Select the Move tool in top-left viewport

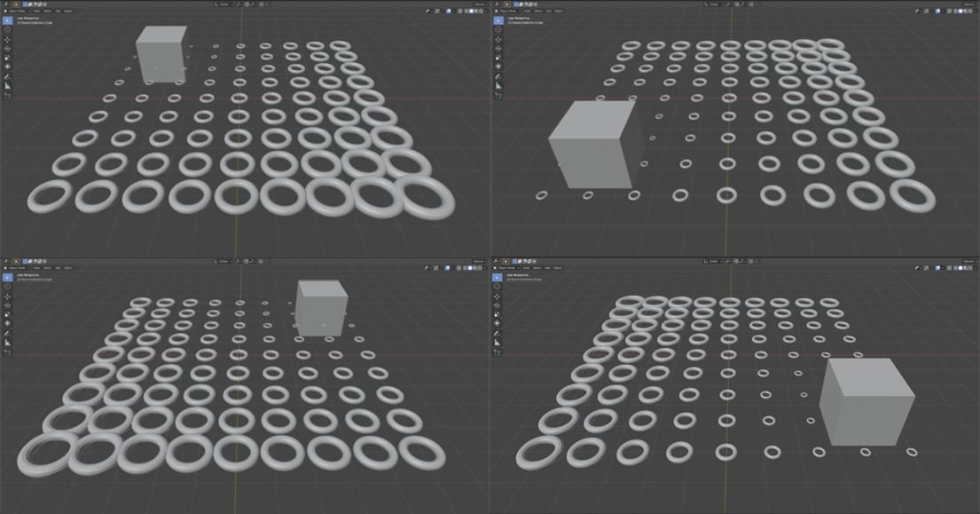(x=7, y=39)
